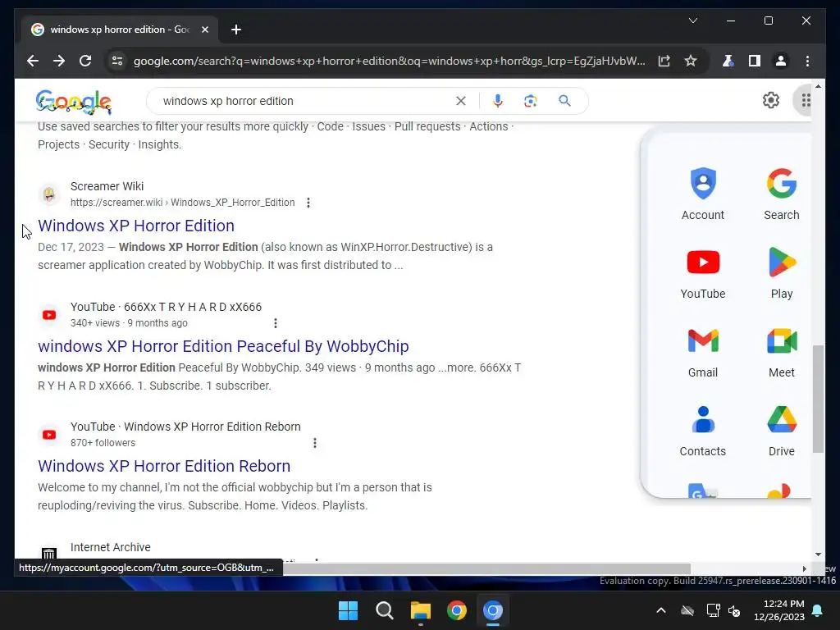
Task: Open Google quick settings gear
Action: pos(771,100)
